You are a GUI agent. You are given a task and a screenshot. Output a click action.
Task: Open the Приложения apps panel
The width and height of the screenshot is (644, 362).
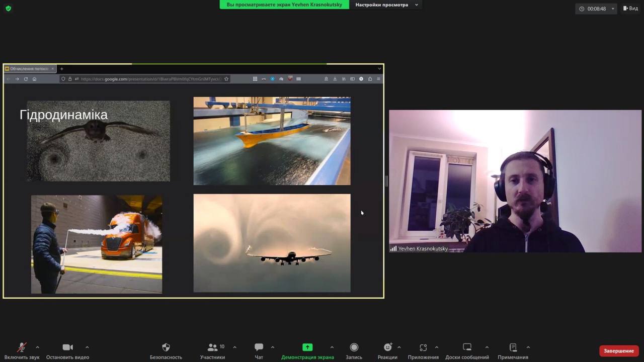(x=423, y=347)
